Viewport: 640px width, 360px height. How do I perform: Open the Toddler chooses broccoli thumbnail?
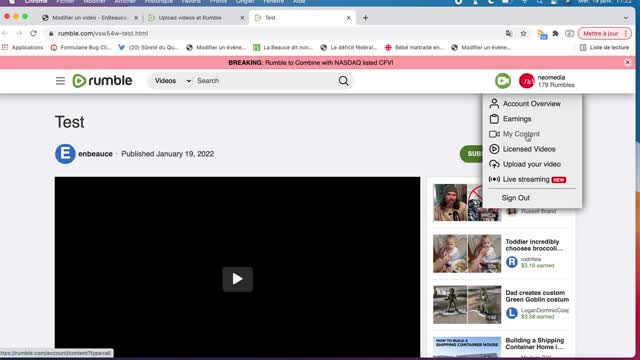click(x=467, y=253)
